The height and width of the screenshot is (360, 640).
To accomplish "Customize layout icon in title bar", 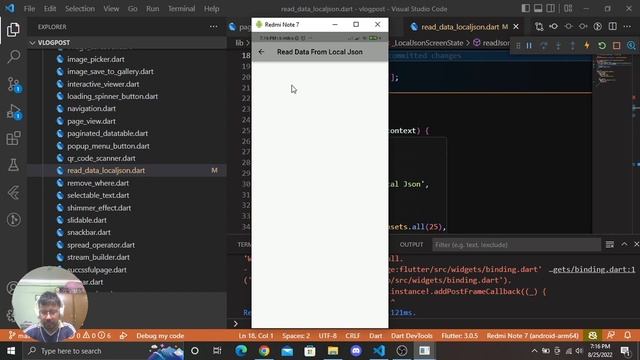I will click(568, 9).
